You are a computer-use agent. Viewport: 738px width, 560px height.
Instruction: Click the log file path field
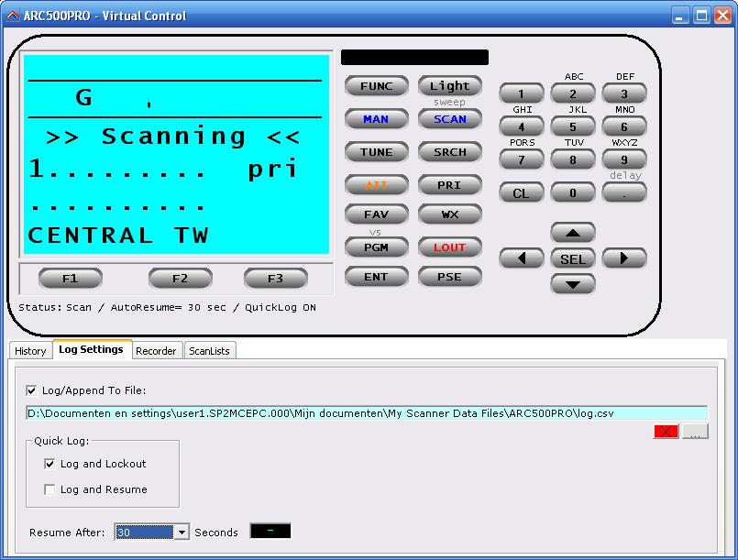click(367, 413)
